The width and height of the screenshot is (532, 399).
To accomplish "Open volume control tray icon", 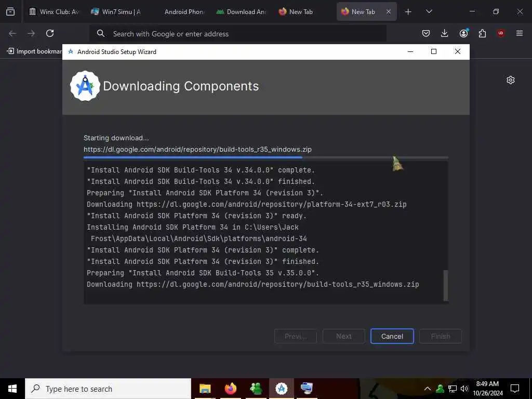I will [x=464, y=389].
